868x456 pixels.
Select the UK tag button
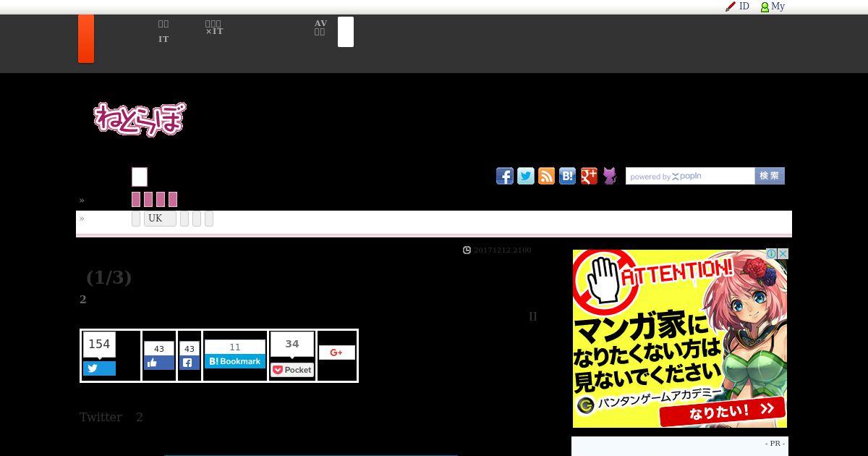click(x=160, y=219)
